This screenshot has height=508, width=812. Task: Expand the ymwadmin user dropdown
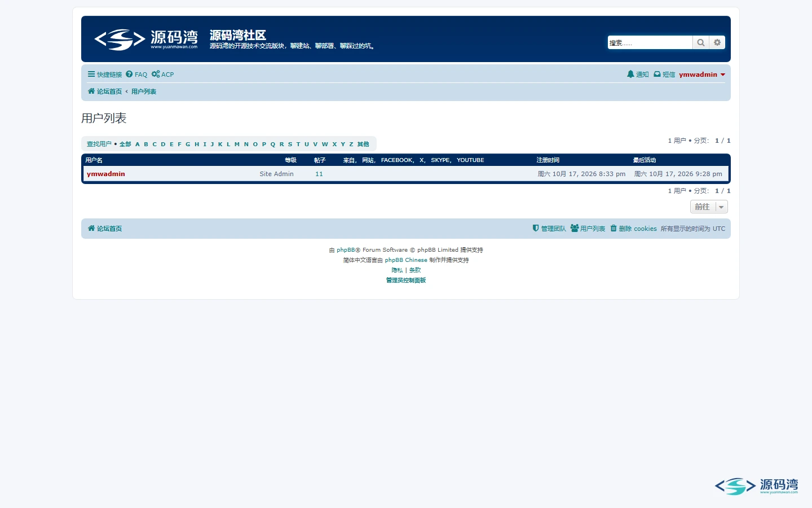(702, 75)
